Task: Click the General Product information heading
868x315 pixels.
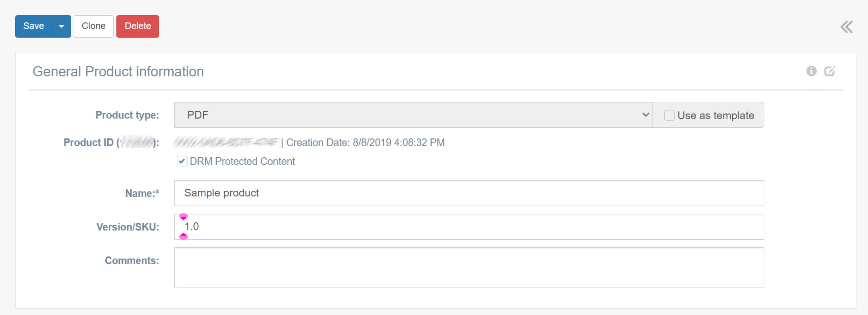Action: click(118, 72)
